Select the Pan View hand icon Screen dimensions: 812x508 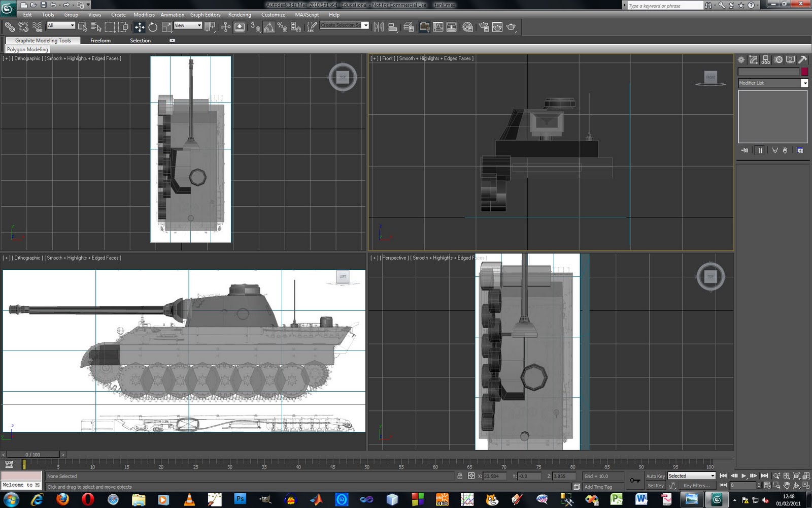tap(787, 485)
